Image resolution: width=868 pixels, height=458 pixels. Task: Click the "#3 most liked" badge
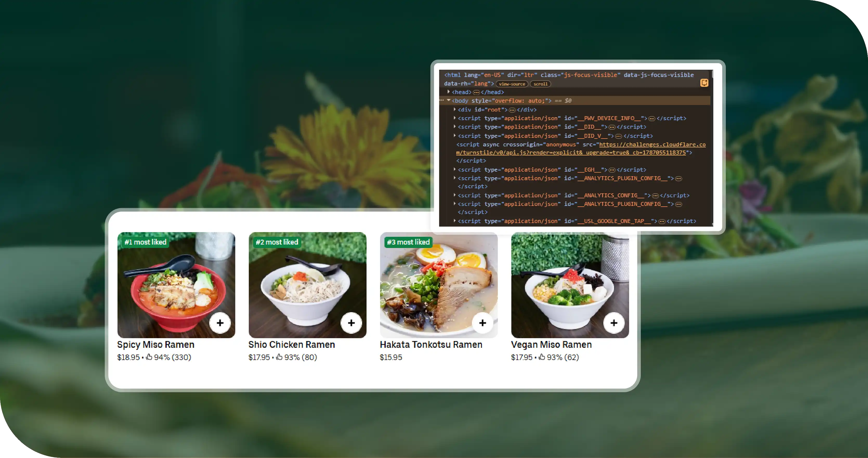[408, 242]
